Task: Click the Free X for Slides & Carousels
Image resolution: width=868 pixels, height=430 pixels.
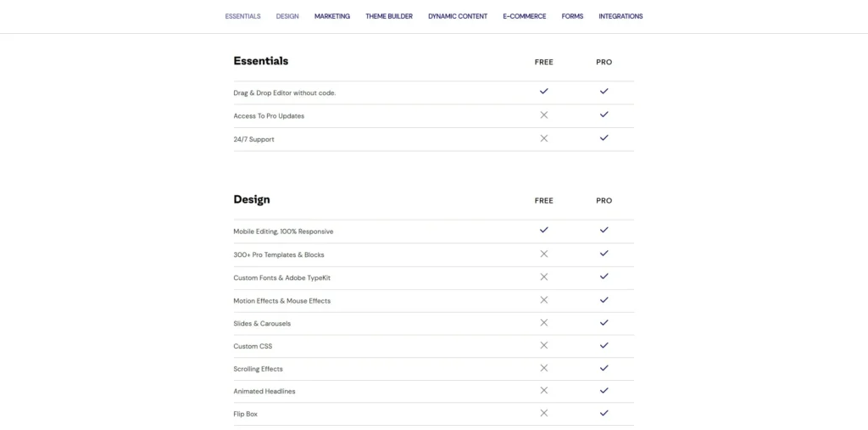Action: pos(544,322)
